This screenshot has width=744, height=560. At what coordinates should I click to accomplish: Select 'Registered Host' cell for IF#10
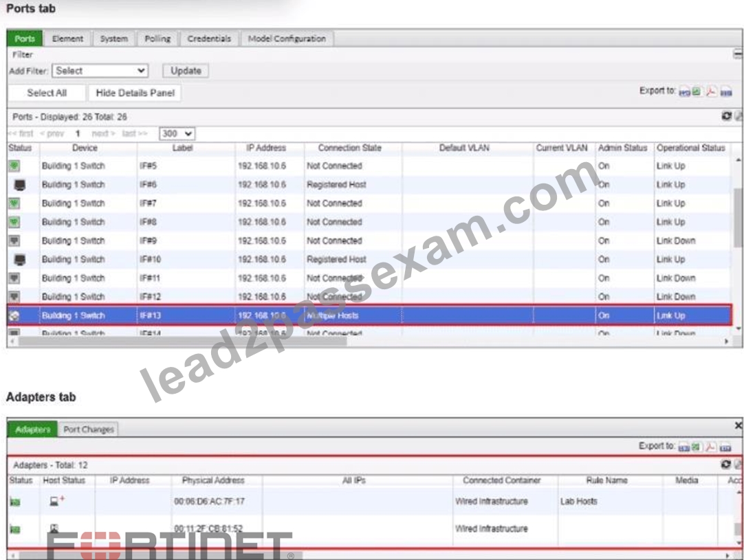coord(336,259)
